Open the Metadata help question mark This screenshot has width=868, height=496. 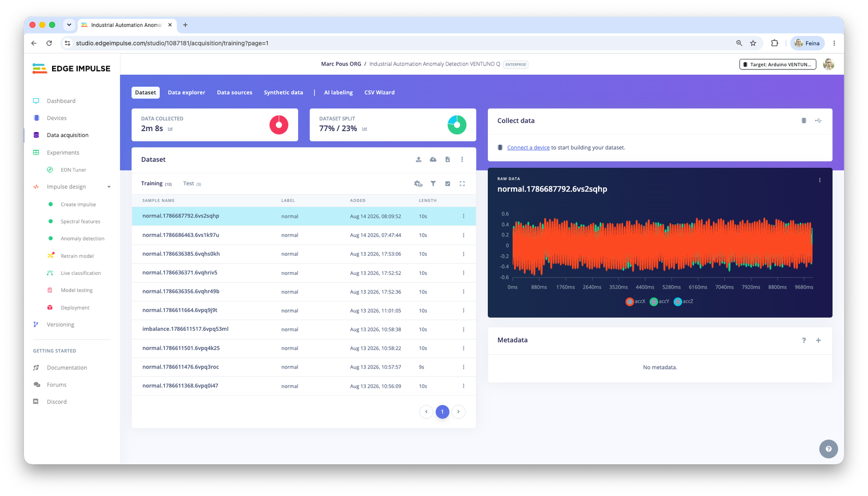click(x=804, y=340)
